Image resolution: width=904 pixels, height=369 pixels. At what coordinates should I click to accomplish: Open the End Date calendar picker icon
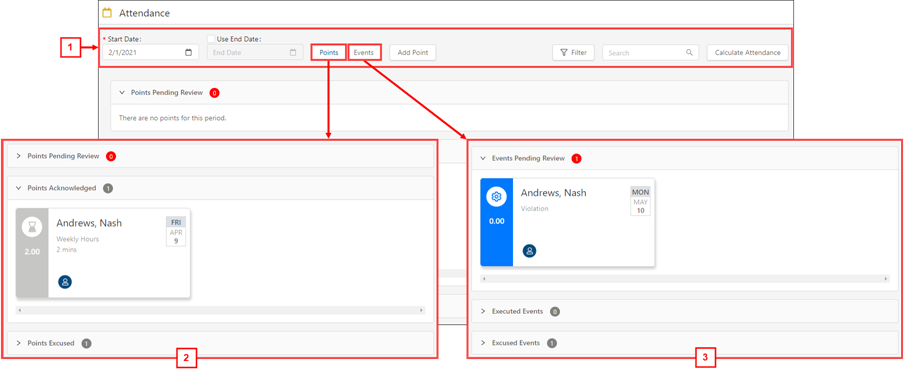click(293, 52)
